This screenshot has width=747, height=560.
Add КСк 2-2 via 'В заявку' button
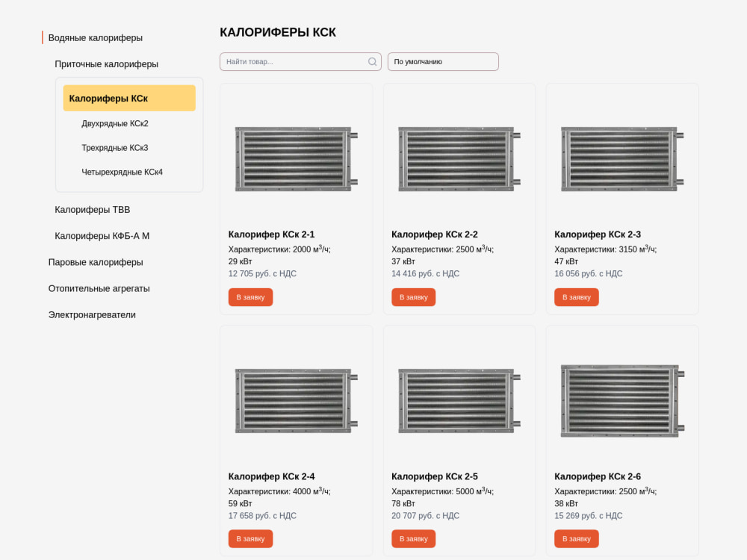click(414, 297)
